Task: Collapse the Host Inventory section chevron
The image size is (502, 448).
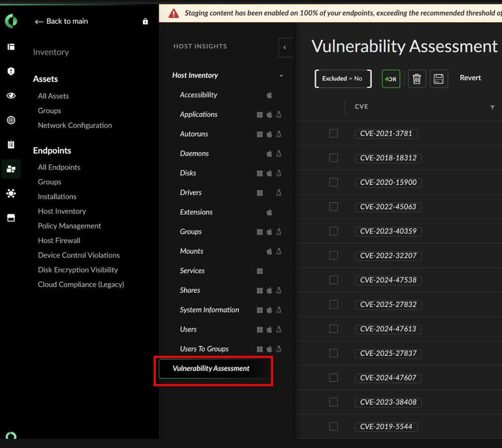Action: coord(281,76)
